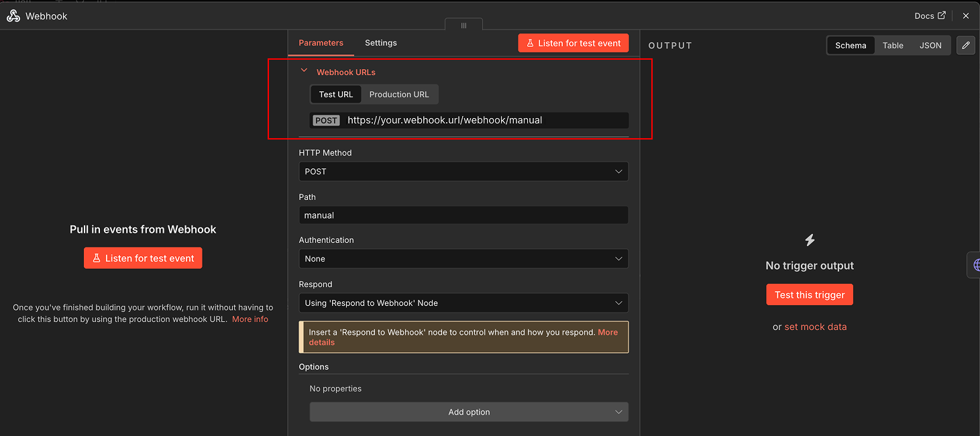Switch output view to Table

pyautogui.click(x=893, y=46)
